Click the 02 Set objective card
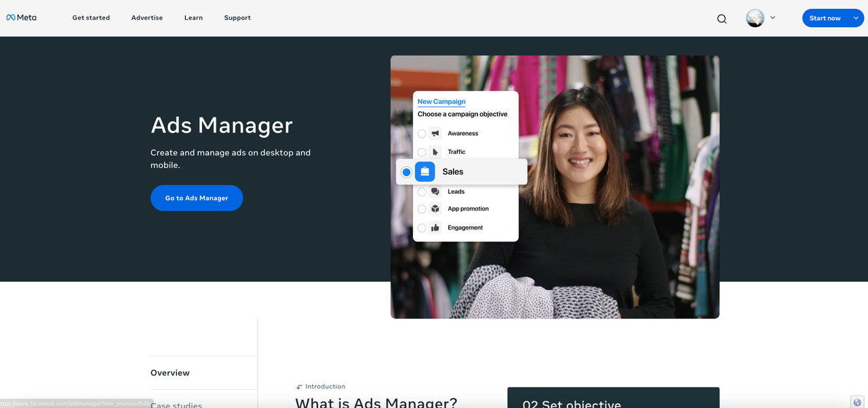The height and width of the screenshot is (408, 868). pos(613,398)
